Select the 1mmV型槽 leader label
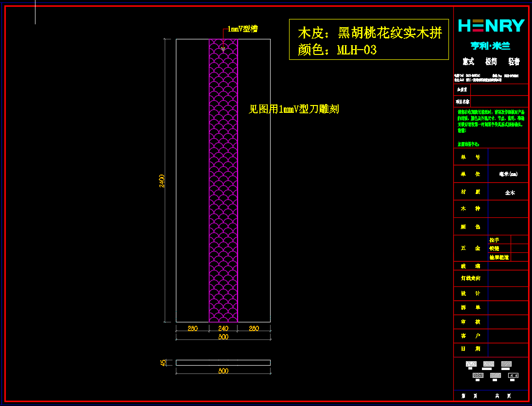The height and width of the screenshot is (406, 532). (242, 30)
